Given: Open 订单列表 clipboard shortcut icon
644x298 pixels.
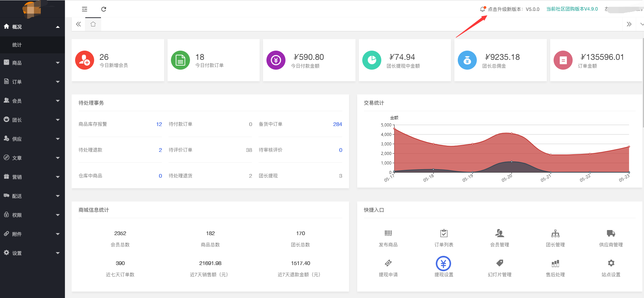Looking at the screenshot, I should [444, 233].
